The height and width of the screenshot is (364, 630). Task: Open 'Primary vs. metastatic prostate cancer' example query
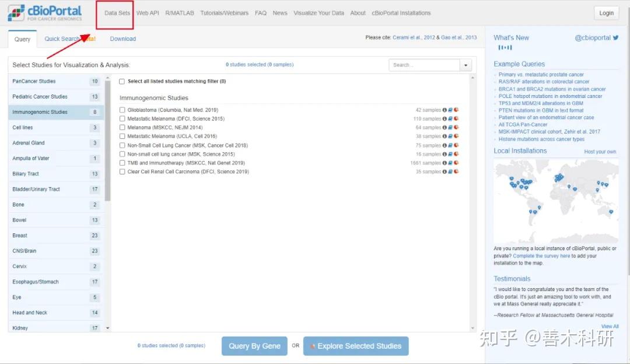coord(541,75)
